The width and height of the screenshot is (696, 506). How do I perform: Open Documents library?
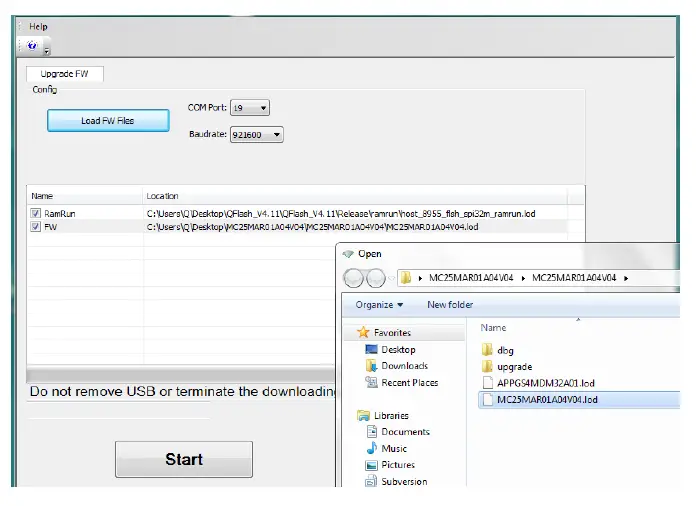[405, 432]
